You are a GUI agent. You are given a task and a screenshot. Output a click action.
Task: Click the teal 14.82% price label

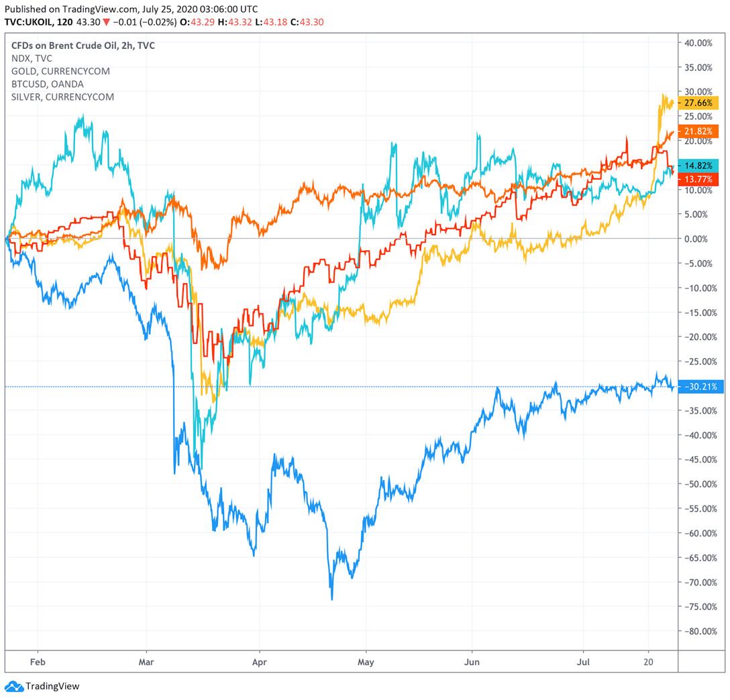(x=701, y=166)
